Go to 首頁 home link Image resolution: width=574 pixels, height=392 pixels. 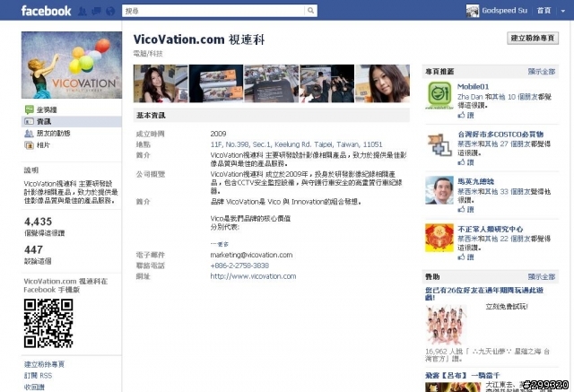click(544, 11)
